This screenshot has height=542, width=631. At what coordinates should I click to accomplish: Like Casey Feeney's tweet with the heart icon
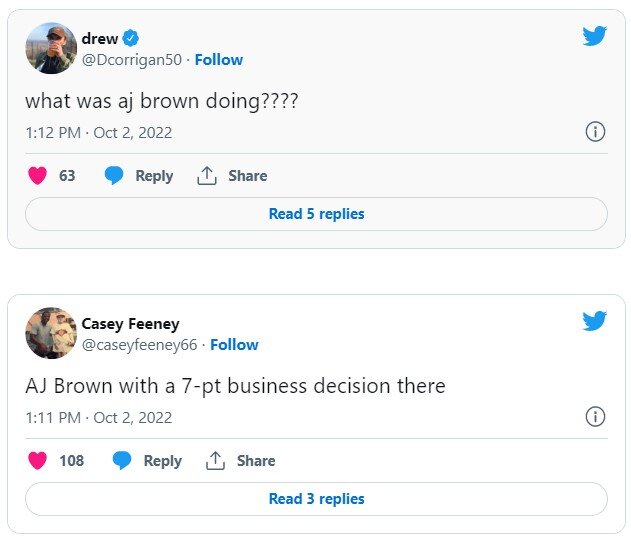coord(37,461)
